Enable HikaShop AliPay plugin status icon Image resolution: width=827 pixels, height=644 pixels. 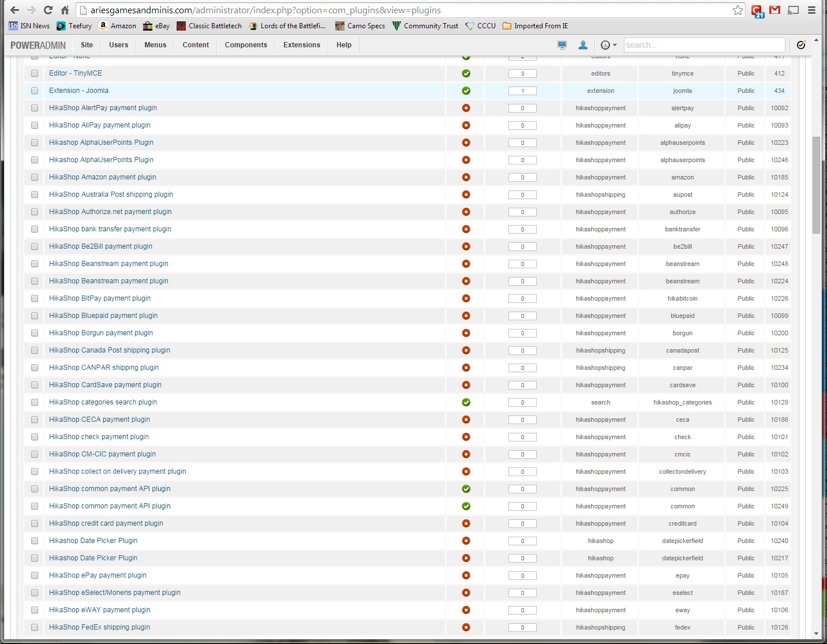click(466, 125)
